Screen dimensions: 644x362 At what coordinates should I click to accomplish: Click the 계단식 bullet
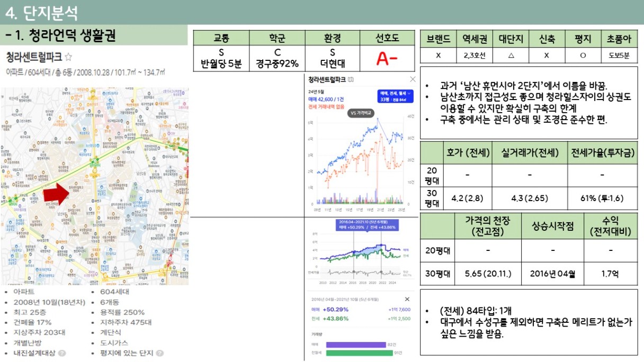point(110,332)
